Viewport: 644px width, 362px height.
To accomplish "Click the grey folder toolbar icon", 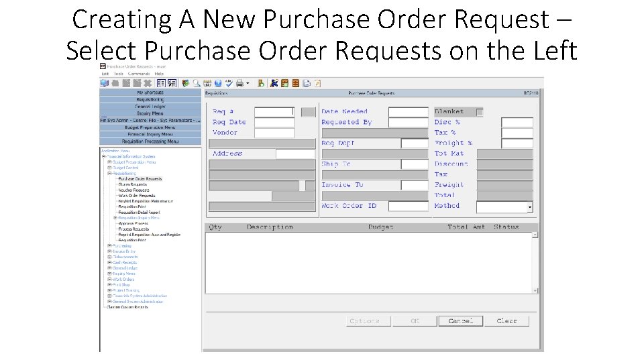I will [x=115, y=83].
